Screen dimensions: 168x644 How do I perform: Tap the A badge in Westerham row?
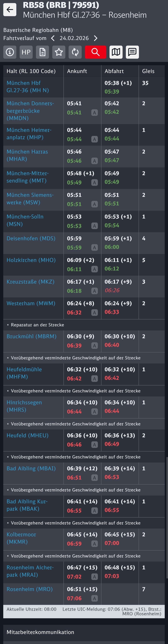94,313
